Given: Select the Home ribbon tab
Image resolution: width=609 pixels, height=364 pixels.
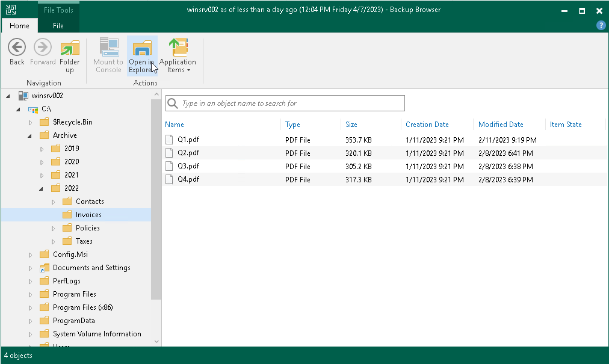Looking at the screenshot, I should [19, 26].
